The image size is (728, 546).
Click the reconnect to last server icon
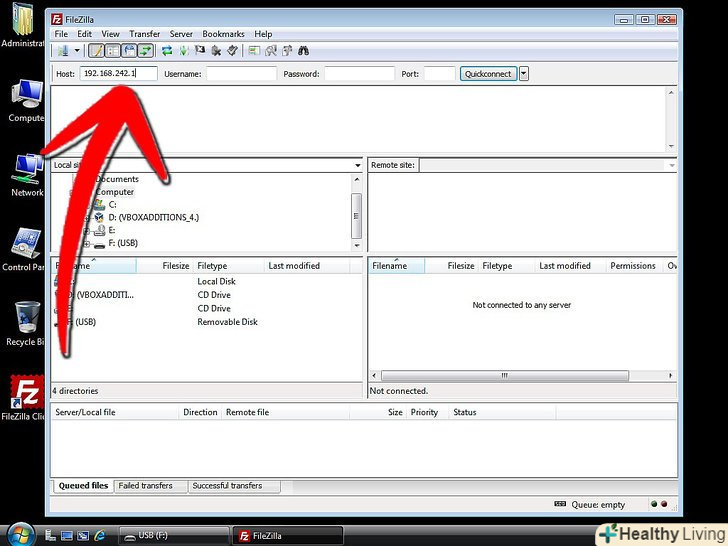click(x=232, y=50)
